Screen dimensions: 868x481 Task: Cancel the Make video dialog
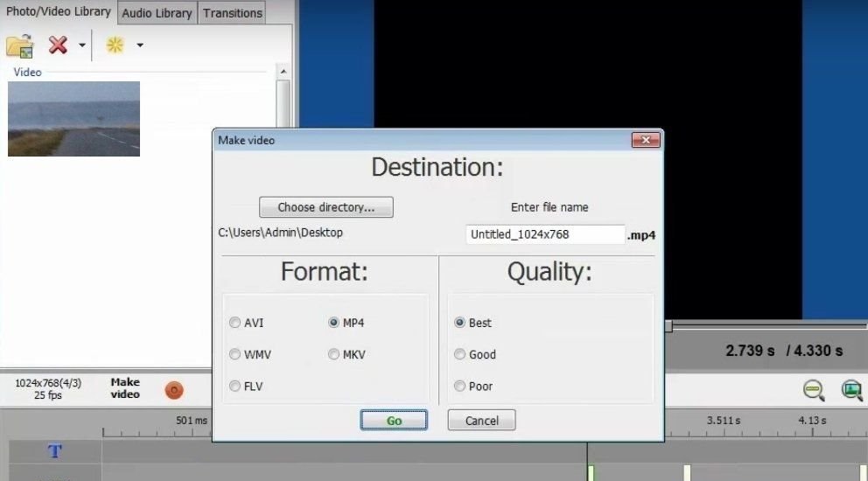click(x=481, y=420)
